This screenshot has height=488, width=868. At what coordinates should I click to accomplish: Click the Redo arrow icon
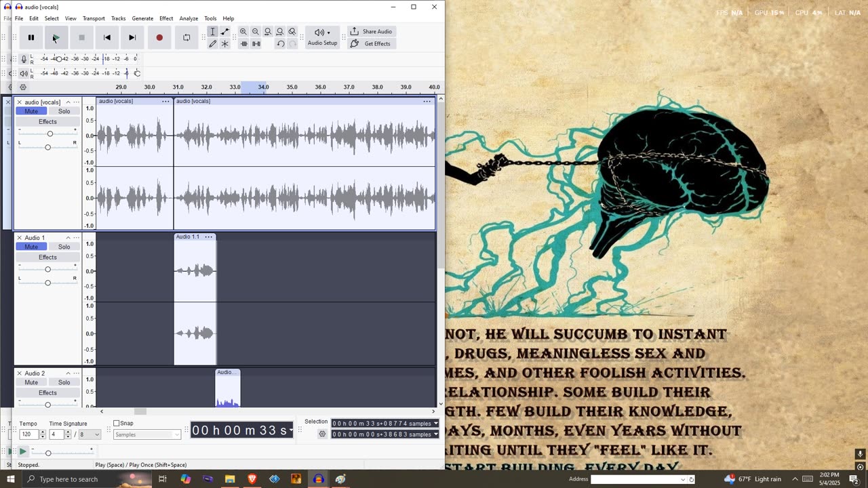coord(292,44)
